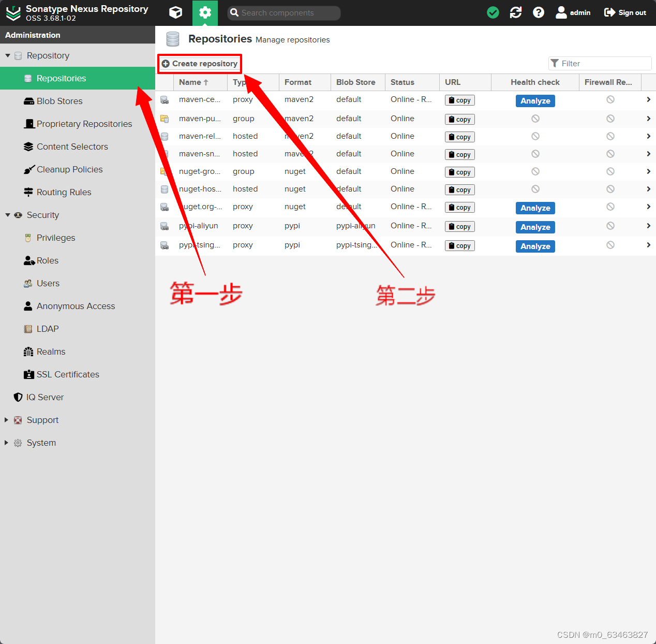
Task: Click the Routing Rules sidebar icon
Action: 28,192
